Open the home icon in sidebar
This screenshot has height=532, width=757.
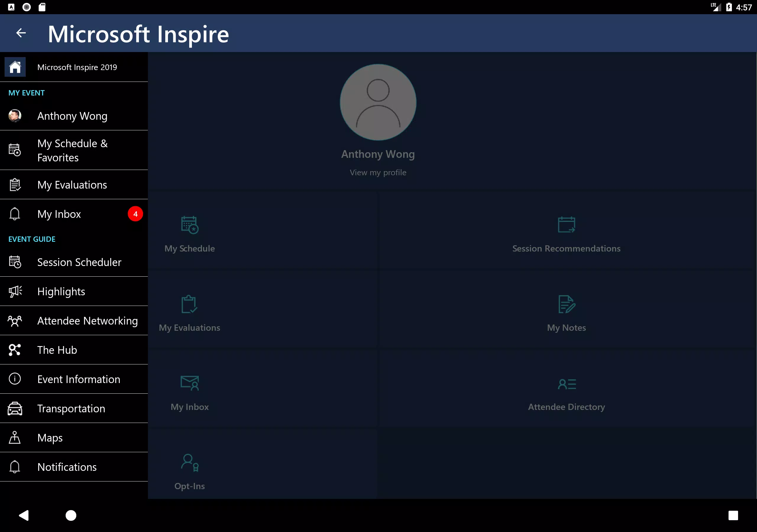(x=15, y=67)
